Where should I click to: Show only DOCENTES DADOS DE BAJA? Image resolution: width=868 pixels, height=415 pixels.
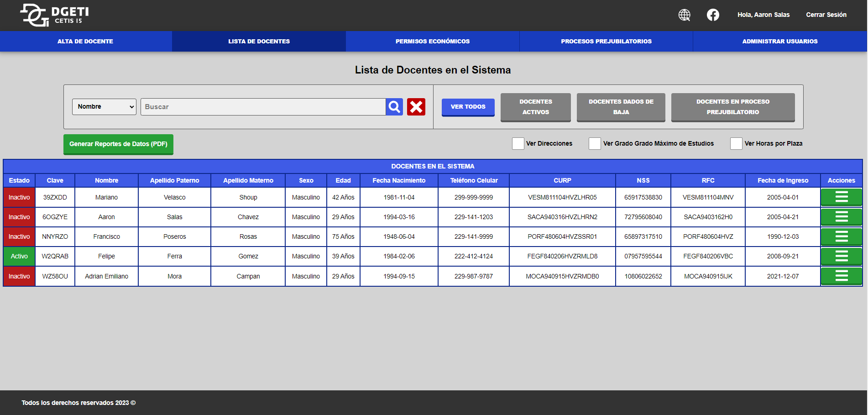tap(621, 107)
